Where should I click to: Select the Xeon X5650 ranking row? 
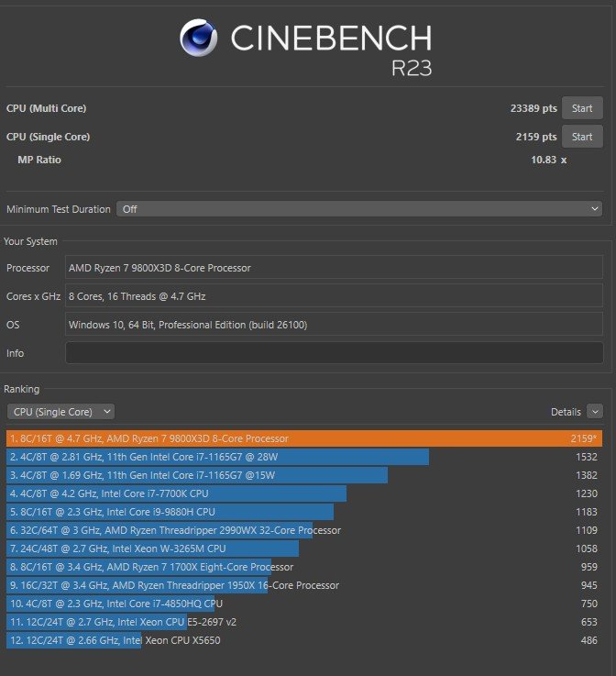pyautogui.click(x=304, y=640)
